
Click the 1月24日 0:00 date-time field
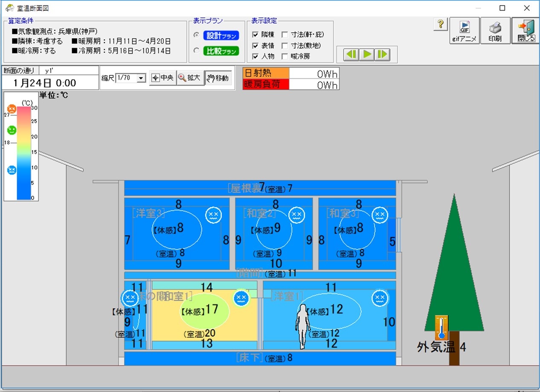click(x=44, y=83)
